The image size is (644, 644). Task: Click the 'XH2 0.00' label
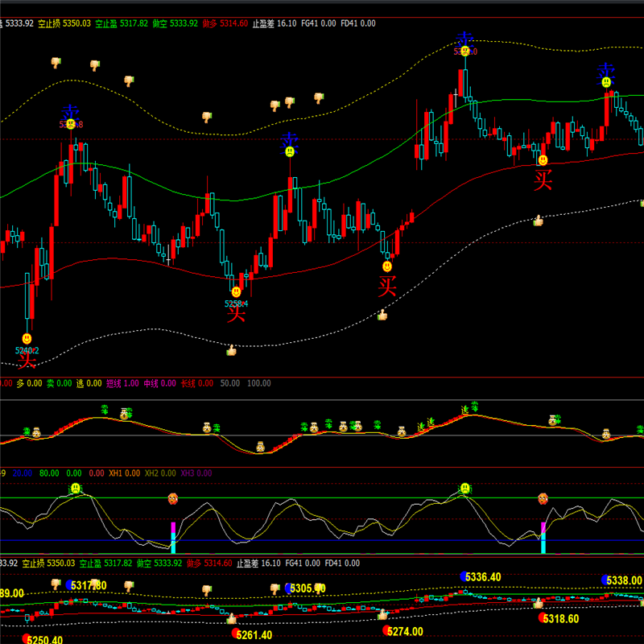click(x=160, y=473)
